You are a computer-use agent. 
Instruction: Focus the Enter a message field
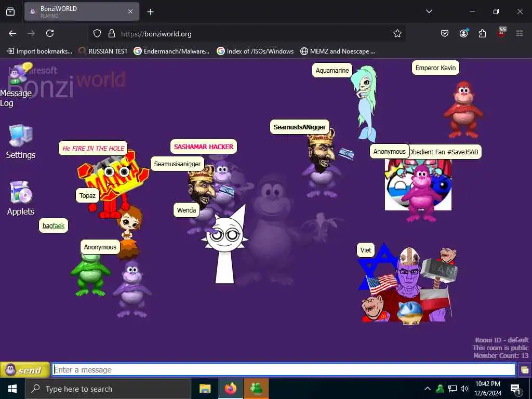[x=284, y=369]
